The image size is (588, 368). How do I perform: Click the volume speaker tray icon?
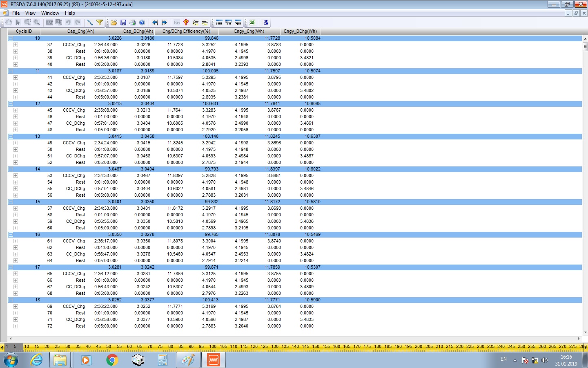544,360
